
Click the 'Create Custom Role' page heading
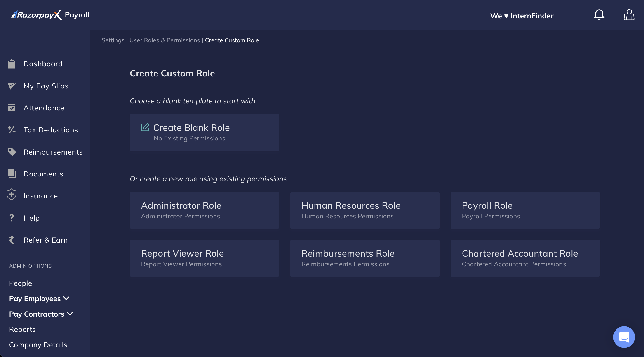[x=172, y=73]
